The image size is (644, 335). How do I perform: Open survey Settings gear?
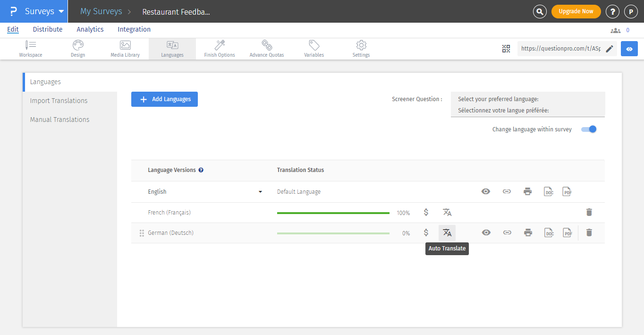pos(361,49)
